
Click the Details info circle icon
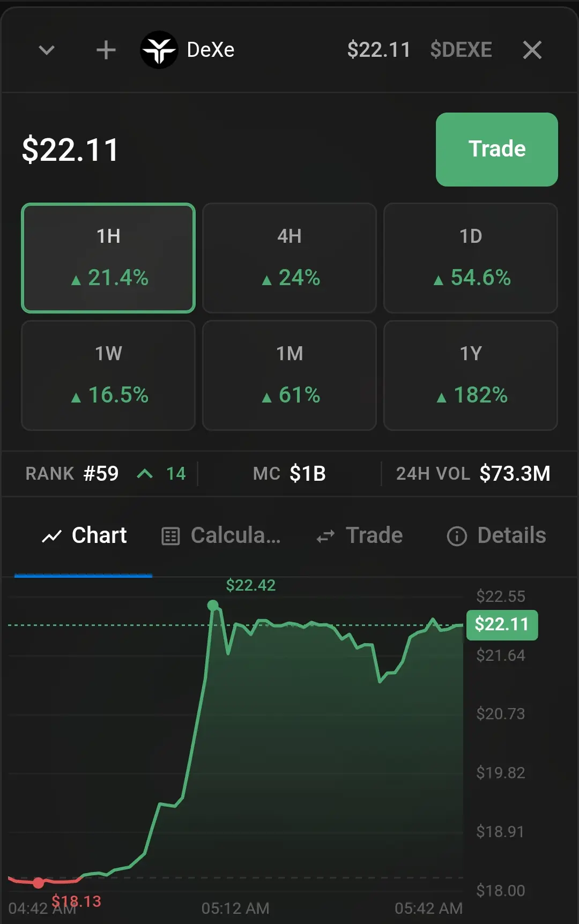click(x=457, y=536)
